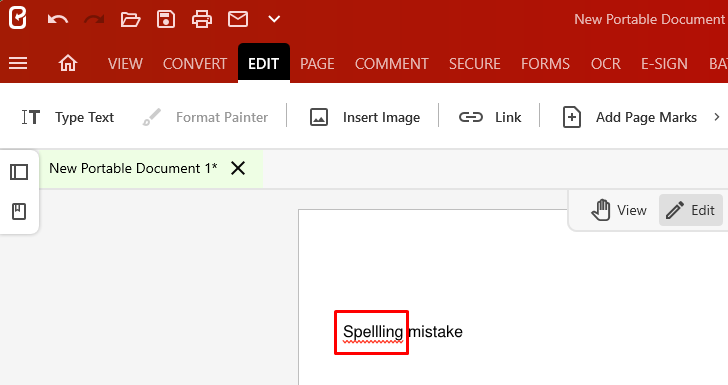Toggle the sidebar panel icon
Viewport: 728px width, 385px height.
tap(19, 172)
